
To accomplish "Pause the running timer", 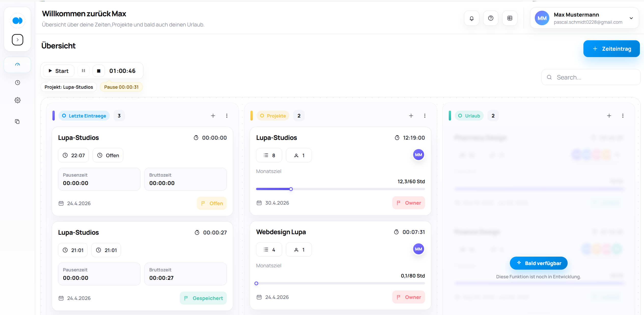I will coord(83,71).
